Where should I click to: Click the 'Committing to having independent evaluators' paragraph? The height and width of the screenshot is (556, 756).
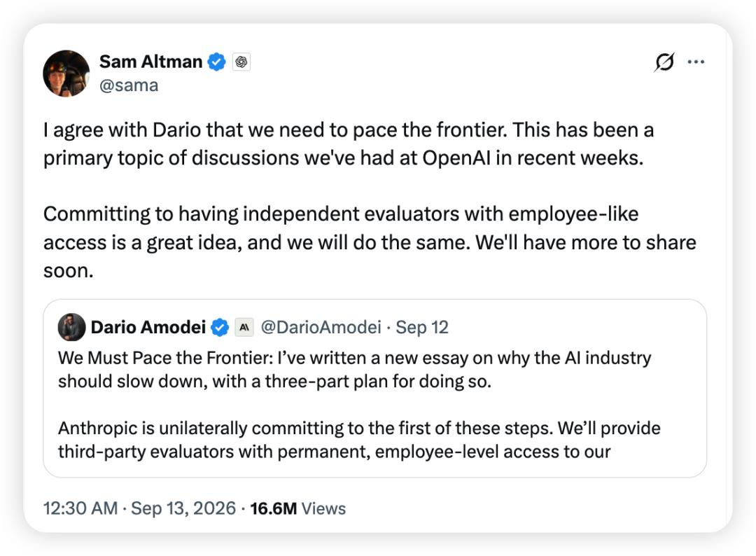(x=370, y=242)
